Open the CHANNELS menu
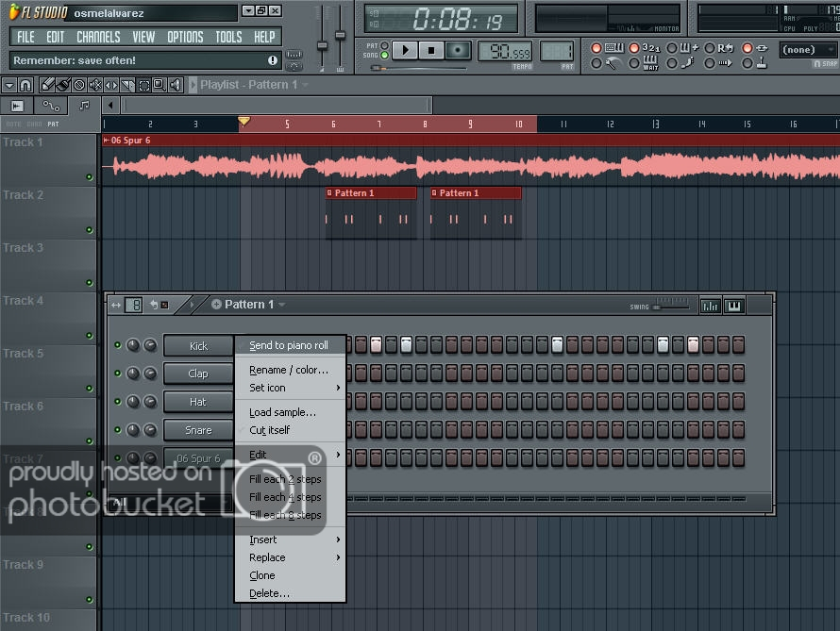 click(98, 37)
